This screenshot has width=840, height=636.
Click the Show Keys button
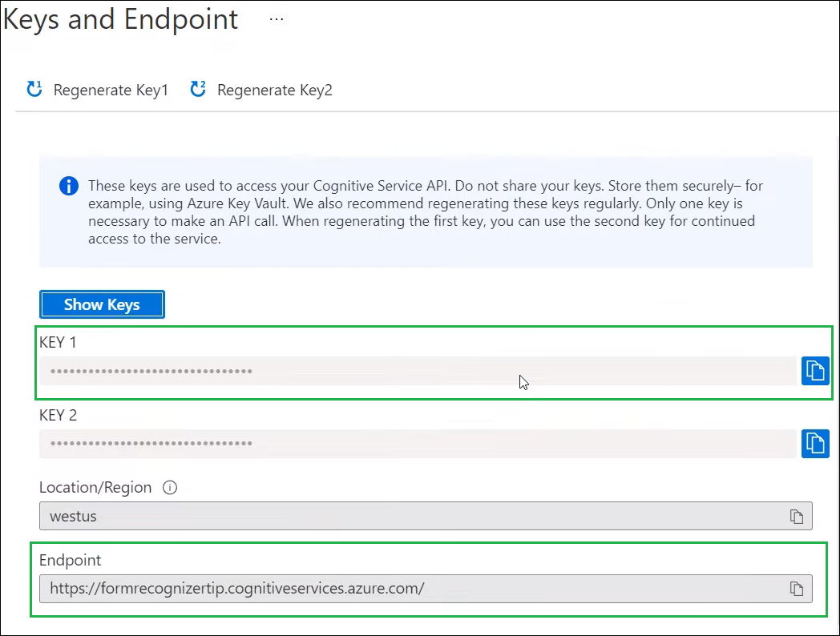pyautogui.click(x=102, y=304)
